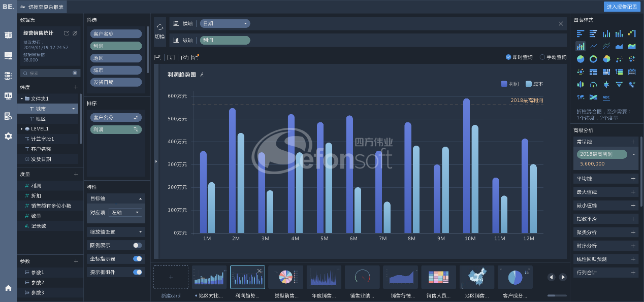Turn off the 坐标指示器 toggle
The height and width of the screenshot is (302, 644).
click(137, 259)
